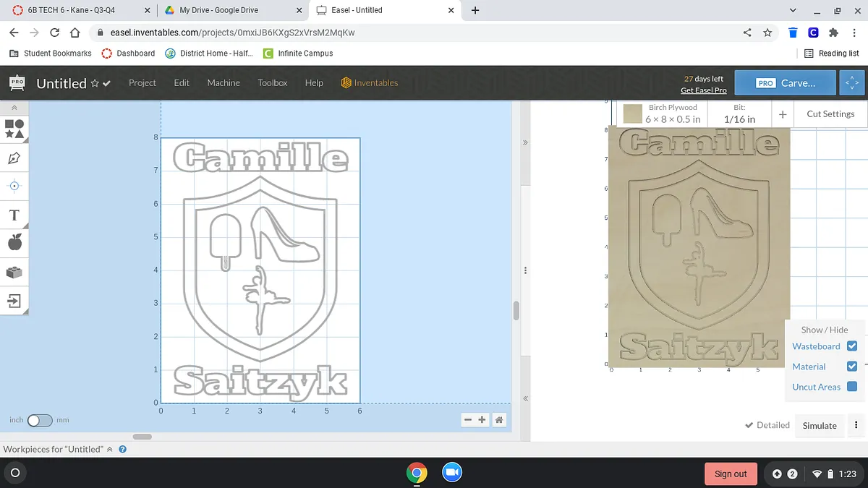The image size is (868, 488).
Task: Collapse the left tool sidebar chevron
Action: tap(14, 108)
